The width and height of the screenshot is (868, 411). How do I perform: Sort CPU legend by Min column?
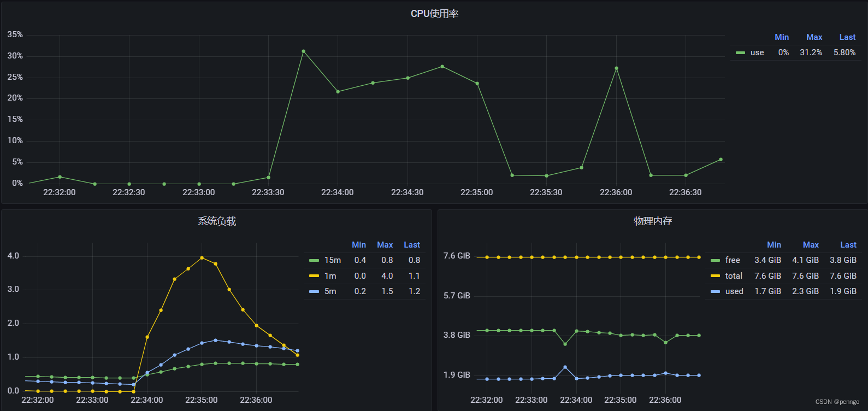tap(782, 37)
